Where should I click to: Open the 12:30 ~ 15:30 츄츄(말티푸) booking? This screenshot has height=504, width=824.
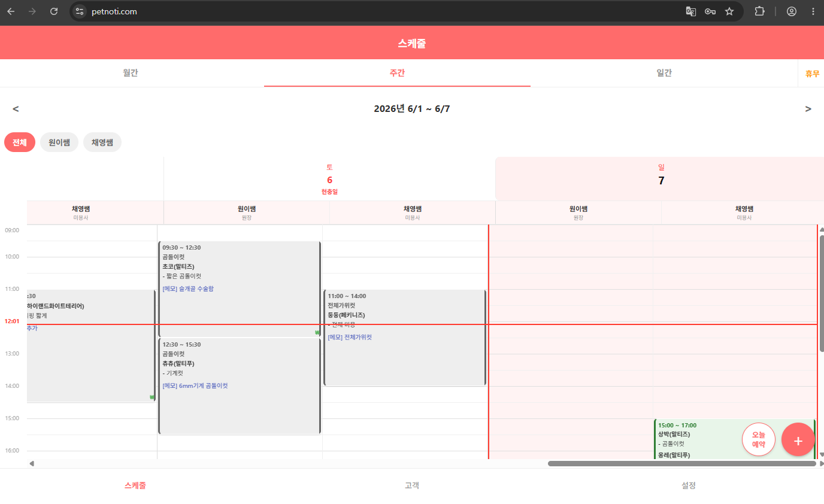(x=239, y=386)
